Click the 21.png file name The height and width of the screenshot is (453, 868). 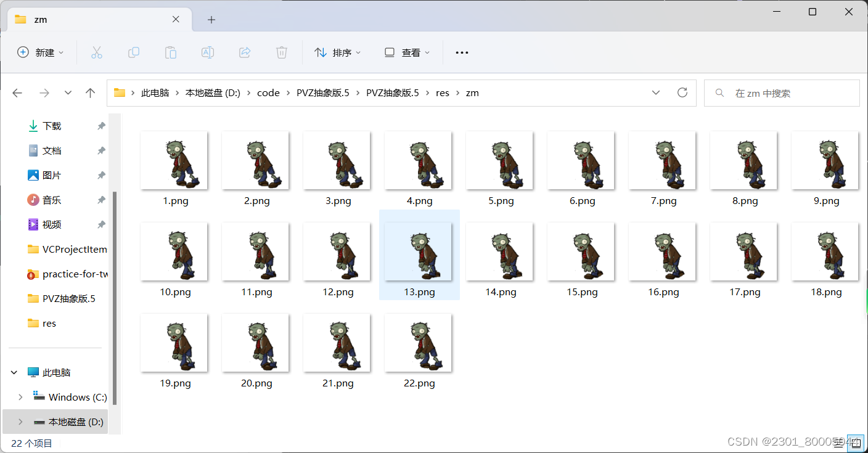(x=338, y=383)
